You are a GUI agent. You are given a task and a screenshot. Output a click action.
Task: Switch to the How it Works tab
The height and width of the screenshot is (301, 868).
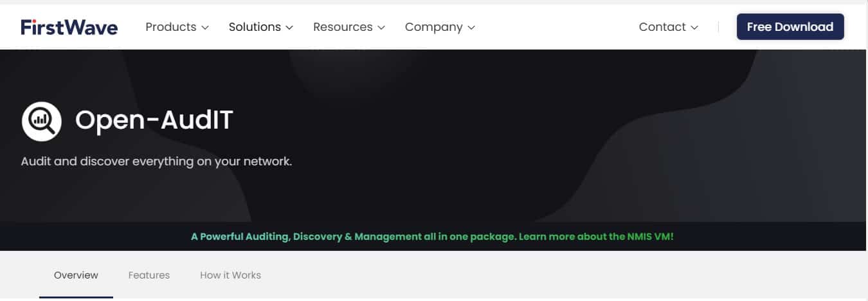point(230,275)
